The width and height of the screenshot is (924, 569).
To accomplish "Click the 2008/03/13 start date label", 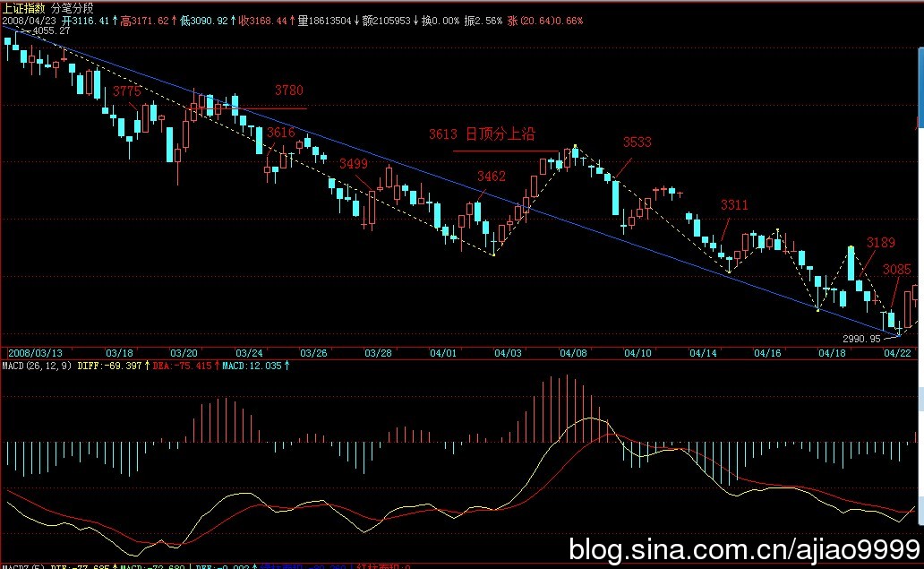I will (31, 353).
